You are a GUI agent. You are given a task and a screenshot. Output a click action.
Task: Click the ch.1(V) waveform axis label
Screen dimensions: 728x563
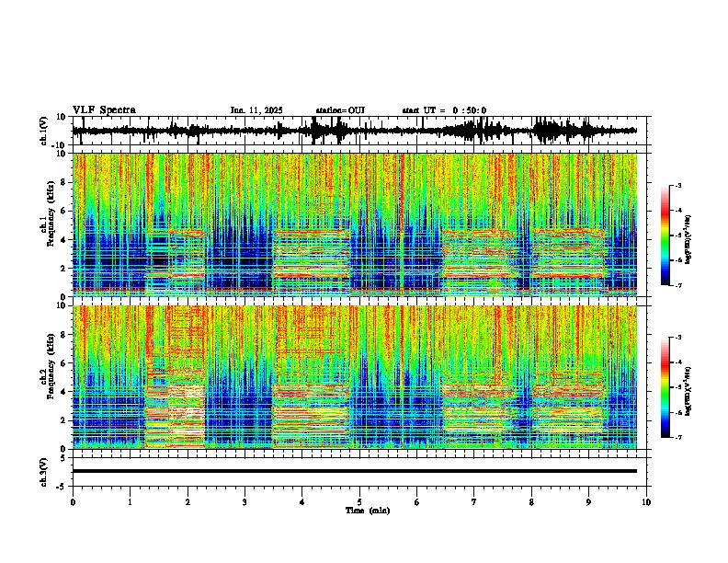(44, 131)
